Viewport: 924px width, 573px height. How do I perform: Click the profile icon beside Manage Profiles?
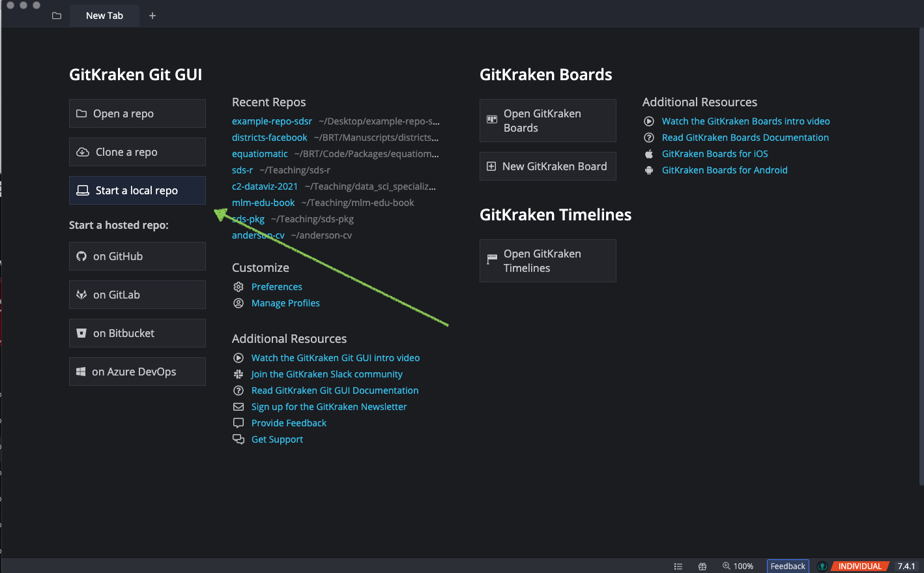238,303
